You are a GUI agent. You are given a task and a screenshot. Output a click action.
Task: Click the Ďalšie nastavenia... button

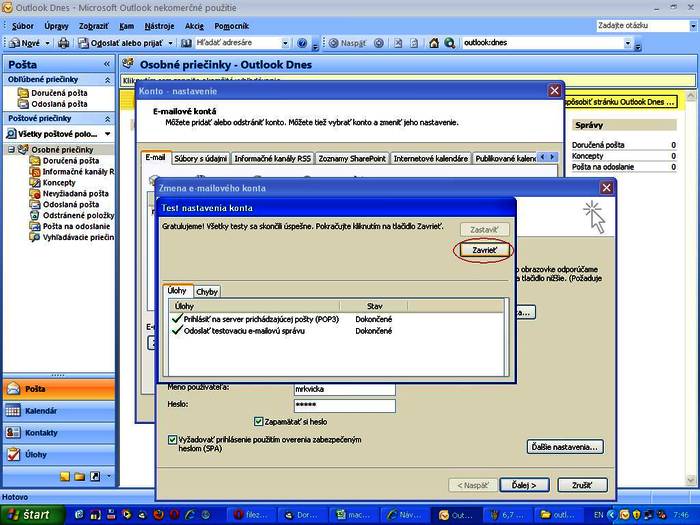point(565,447)
